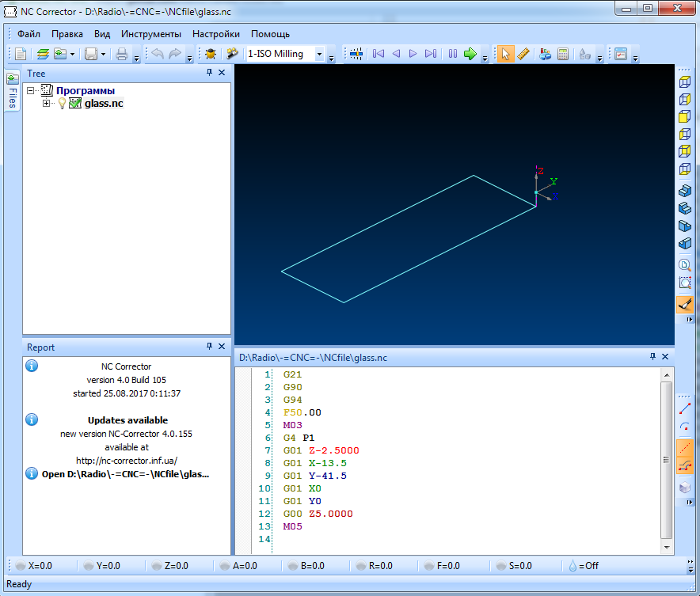The width and height of the screenshot is (700, 596).
Task: Select the first isometric block view icon
Action: click(x=684, y=191)
